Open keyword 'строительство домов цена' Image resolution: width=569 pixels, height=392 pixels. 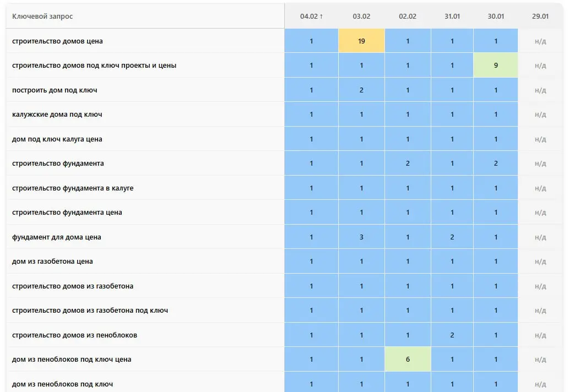pos(57,41)
